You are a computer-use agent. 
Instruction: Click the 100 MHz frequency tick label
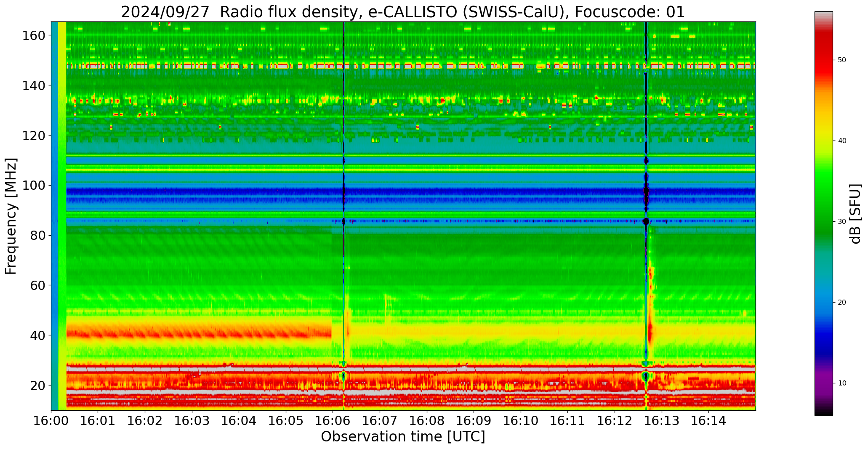pos(34,186)
